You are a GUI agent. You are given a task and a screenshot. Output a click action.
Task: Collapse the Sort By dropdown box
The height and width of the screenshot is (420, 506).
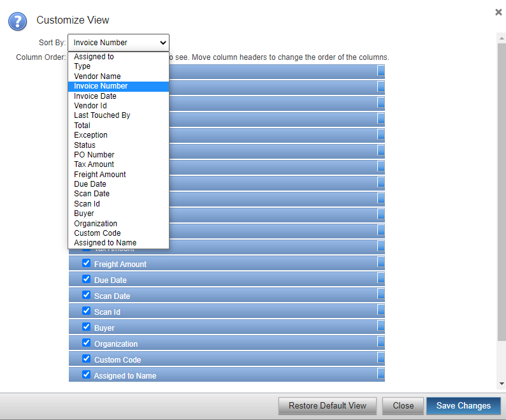coord(119,43)
